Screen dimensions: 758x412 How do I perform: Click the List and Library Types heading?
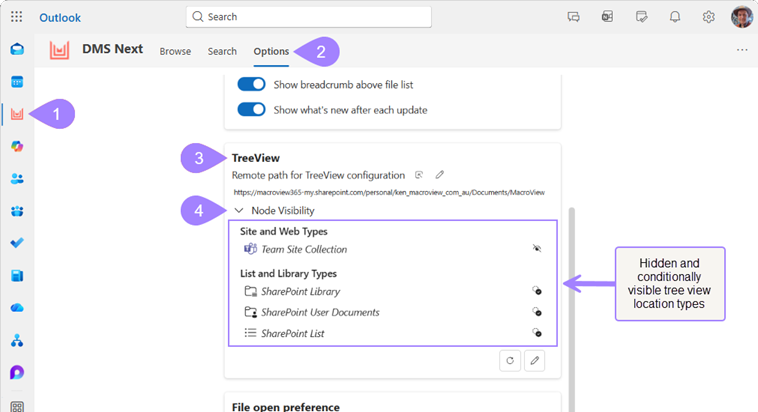pyautogui.click(x=288, y=274)
